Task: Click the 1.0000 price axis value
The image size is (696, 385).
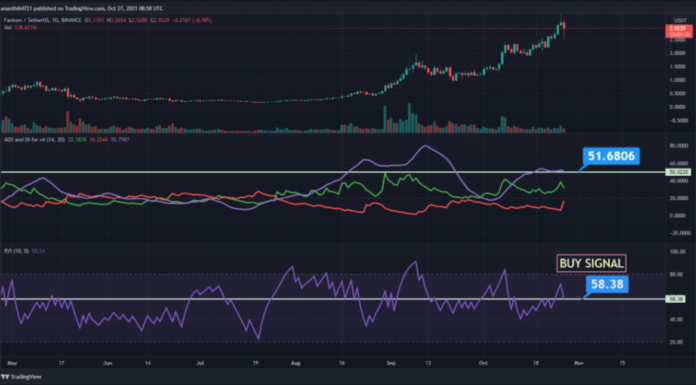Action: [678, 80]
